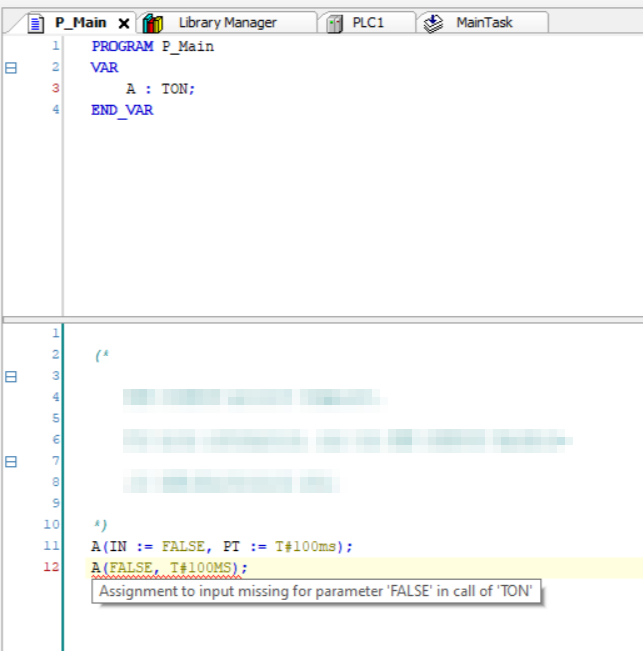Click the END_VAR keyword

[122, 110]
